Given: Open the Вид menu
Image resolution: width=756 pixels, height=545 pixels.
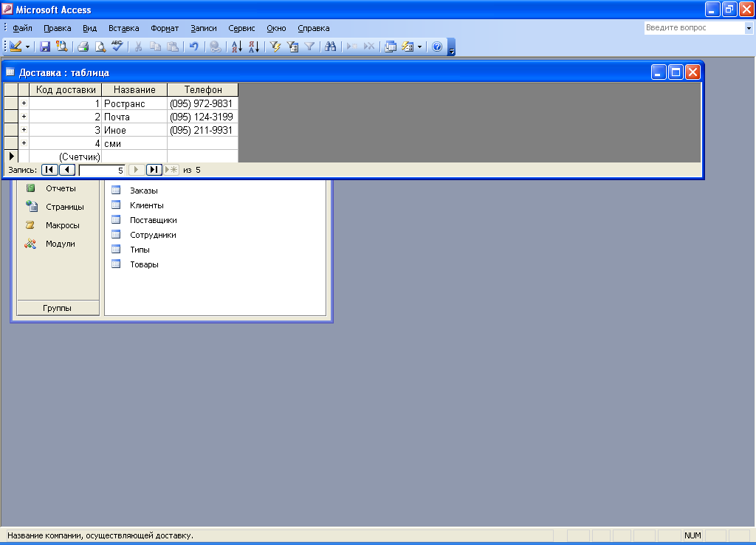Looking at the screenshot, I should 89,28.
